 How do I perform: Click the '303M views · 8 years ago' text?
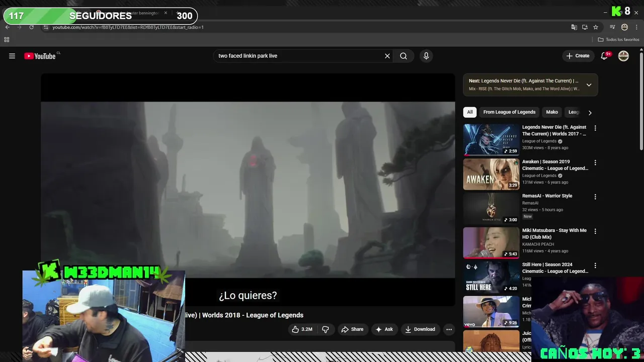545,148
